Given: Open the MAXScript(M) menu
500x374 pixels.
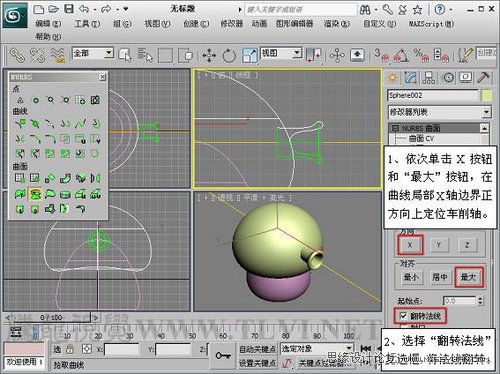Looking at the screenshot, I should [431, 24].
